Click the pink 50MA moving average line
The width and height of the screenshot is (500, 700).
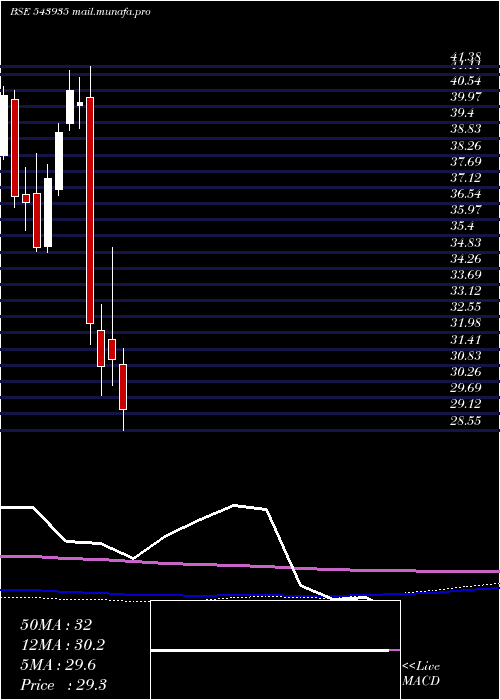[250, 566]
